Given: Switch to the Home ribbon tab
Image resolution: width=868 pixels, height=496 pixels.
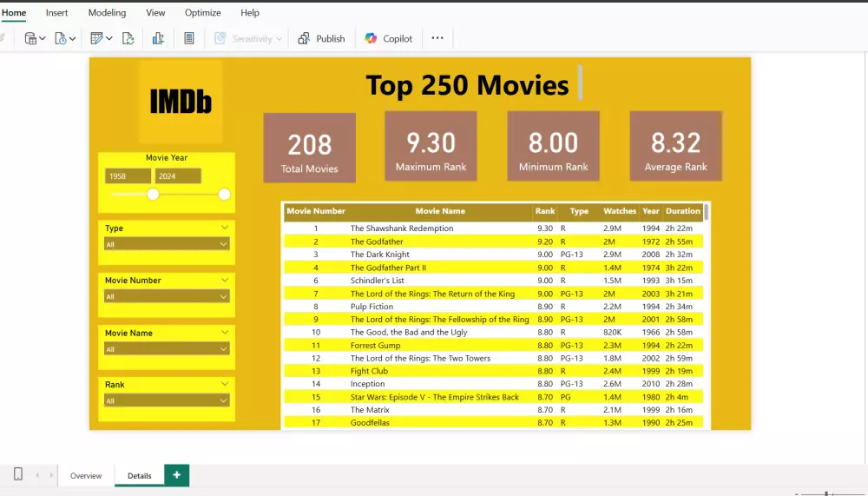Looking at the screenshot, I should coord(14,13).
